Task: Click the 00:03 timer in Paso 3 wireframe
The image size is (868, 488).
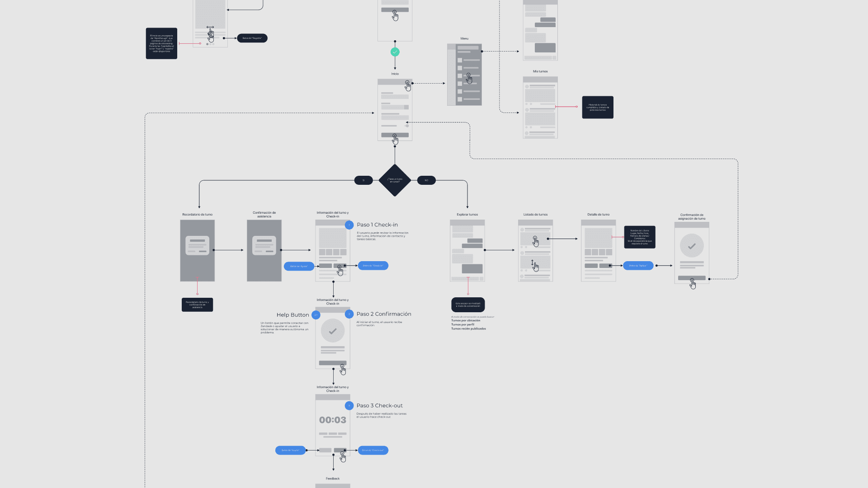Action: (x=333, y=420)
